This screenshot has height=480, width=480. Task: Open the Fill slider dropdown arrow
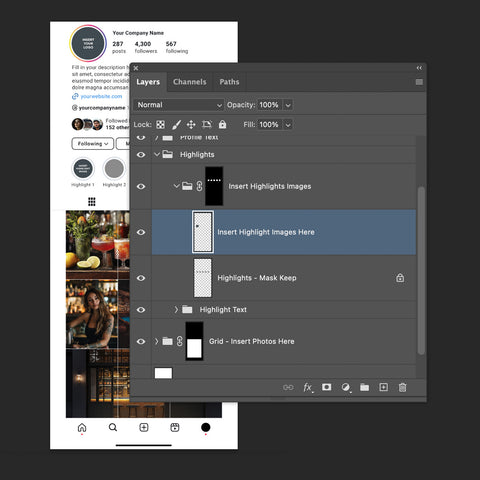[x=288, y=125]
